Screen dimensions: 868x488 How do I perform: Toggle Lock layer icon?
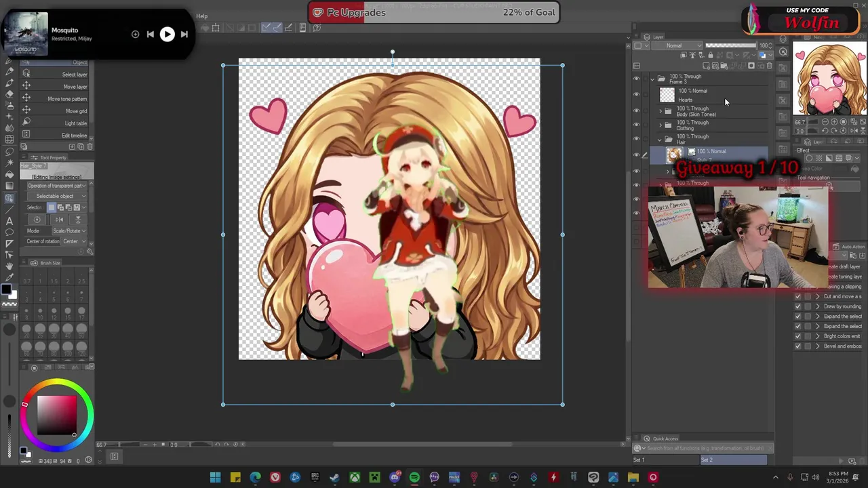pos(711,55)
